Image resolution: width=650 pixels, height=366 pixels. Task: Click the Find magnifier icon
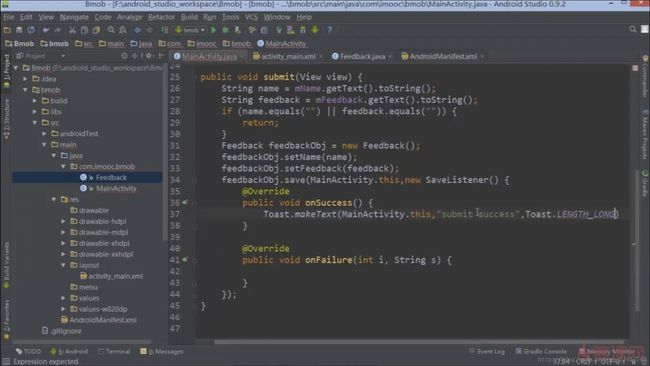pyautogui.click(x=111, y=30)
